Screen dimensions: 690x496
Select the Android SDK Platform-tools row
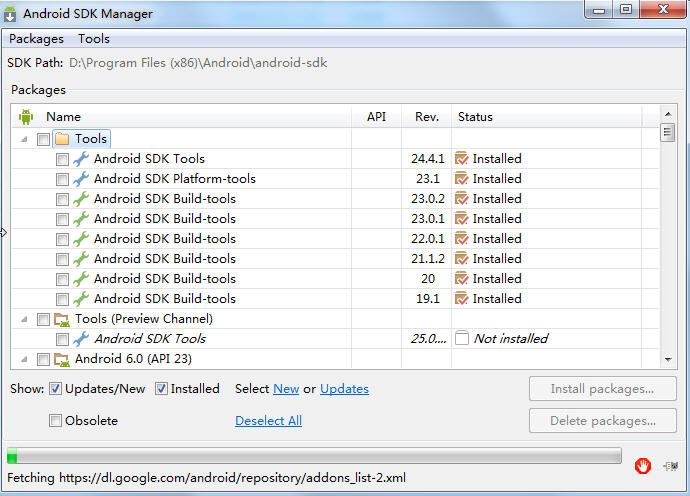(x=335, y=179)
